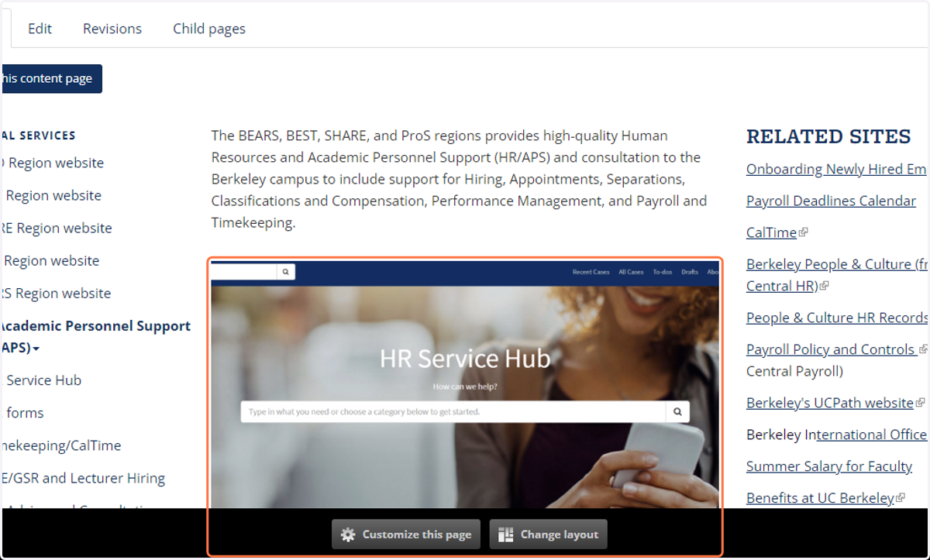This screenshot has height=560, width=930.
Task: Click the dark blue content page button
Action: pos(51,78)
